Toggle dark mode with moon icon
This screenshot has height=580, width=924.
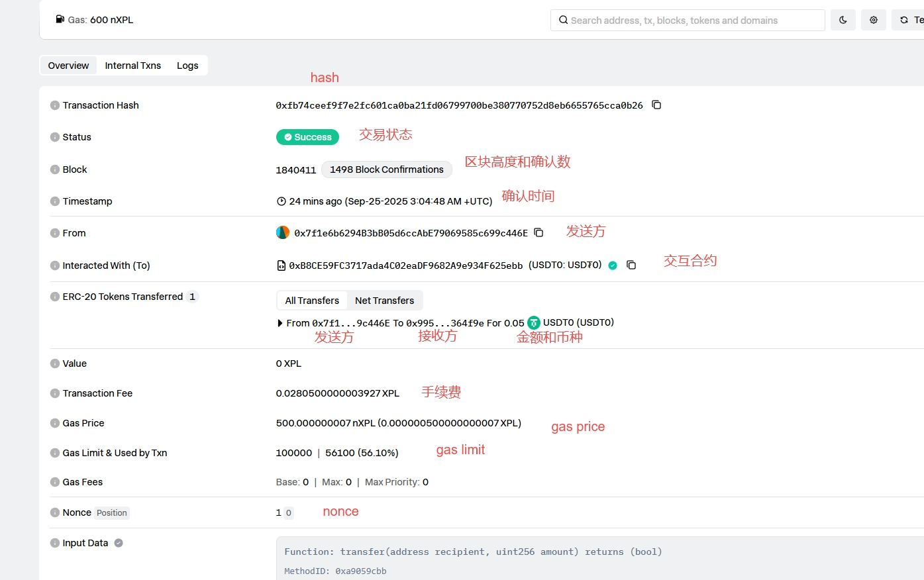coord(843,20)
